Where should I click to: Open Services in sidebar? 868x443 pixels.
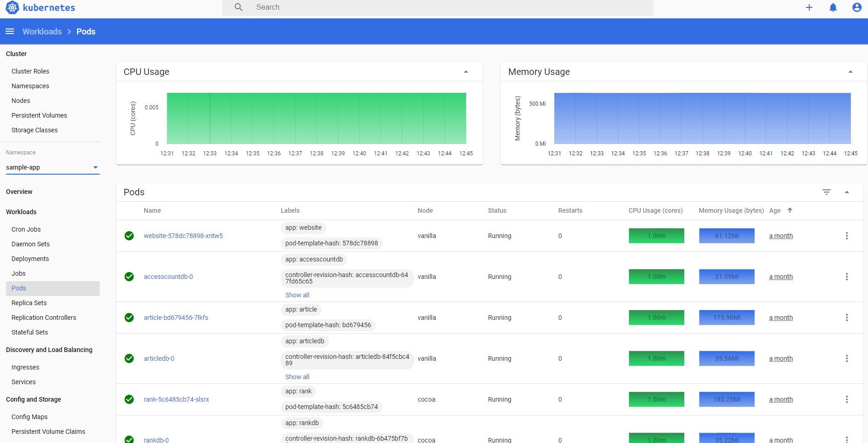(x=23, y=382)
